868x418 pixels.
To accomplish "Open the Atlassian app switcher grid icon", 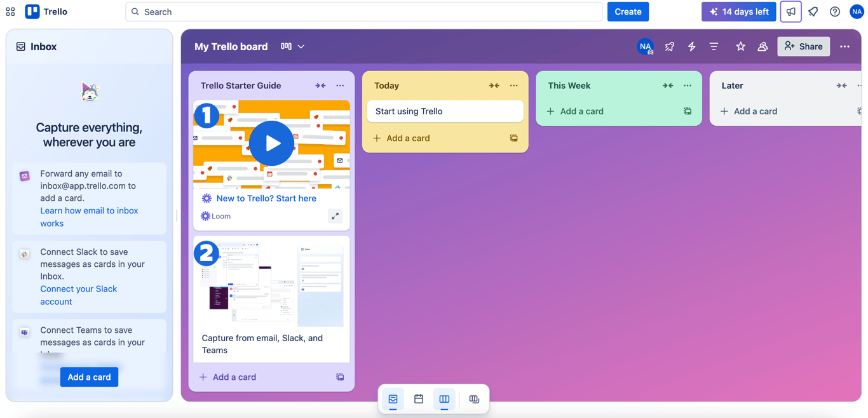I will click(x=10, y=11).
